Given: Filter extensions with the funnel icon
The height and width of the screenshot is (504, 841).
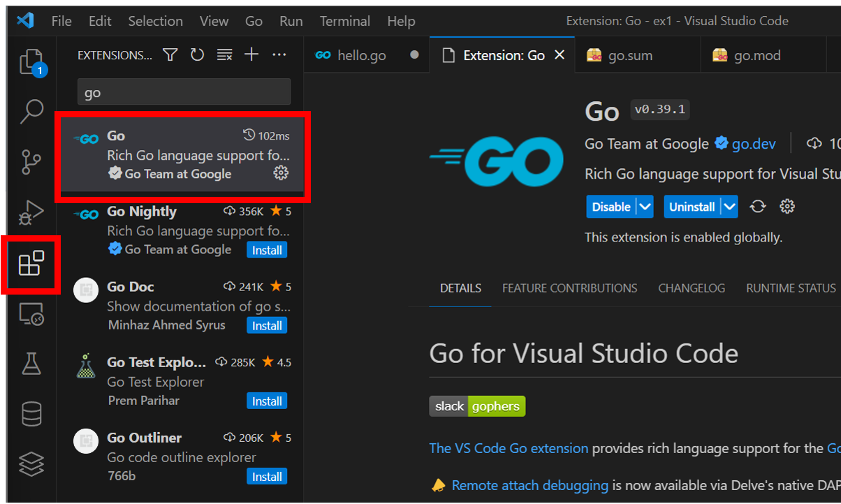Looking at the screenshot, I should pyautogui.click(x=170, y=55).
